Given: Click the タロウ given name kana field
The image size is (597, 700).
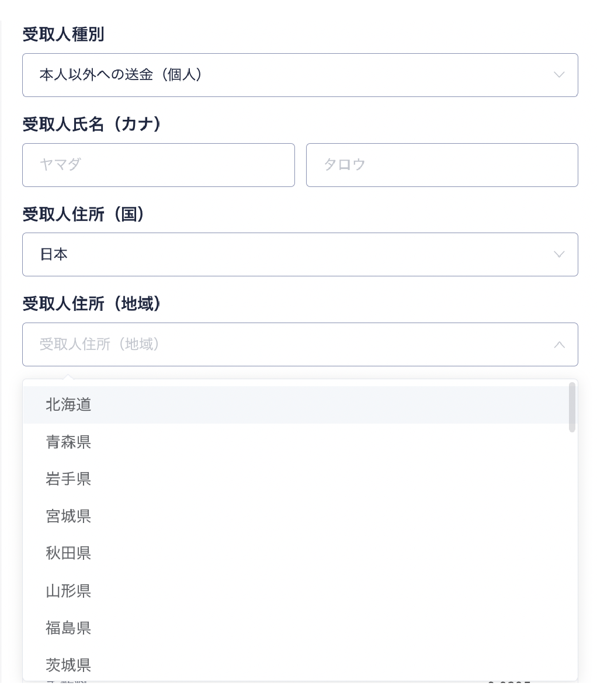Looking at the screenshot, I should pos(442,165).
